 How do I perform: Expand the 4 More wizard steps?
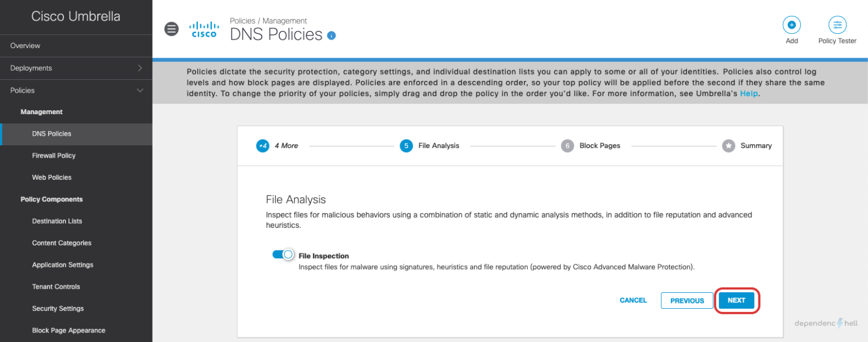[262, 145]
